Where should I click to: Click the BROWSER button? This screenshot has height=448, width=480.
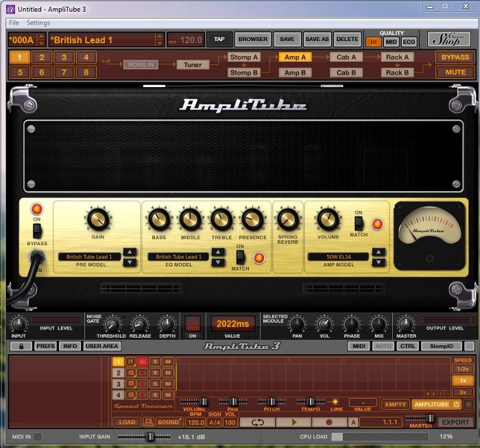click(x=253, y=39)
